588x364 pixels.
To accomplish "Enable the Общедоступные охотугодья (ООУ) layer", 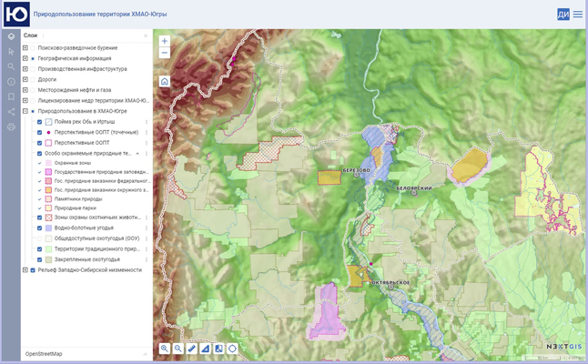I will [x=39, y=238].
